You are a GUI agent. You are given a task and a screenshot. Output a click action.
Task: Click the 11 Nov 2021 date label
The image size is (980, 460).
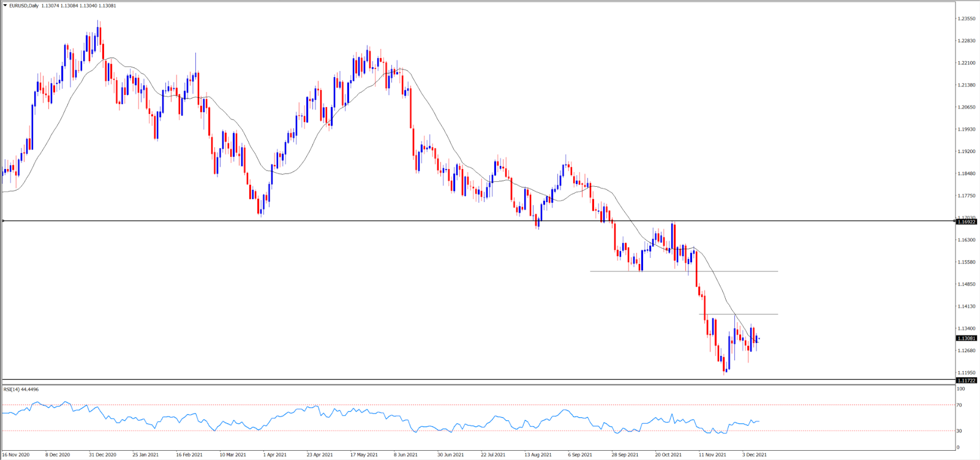point(712,454)
